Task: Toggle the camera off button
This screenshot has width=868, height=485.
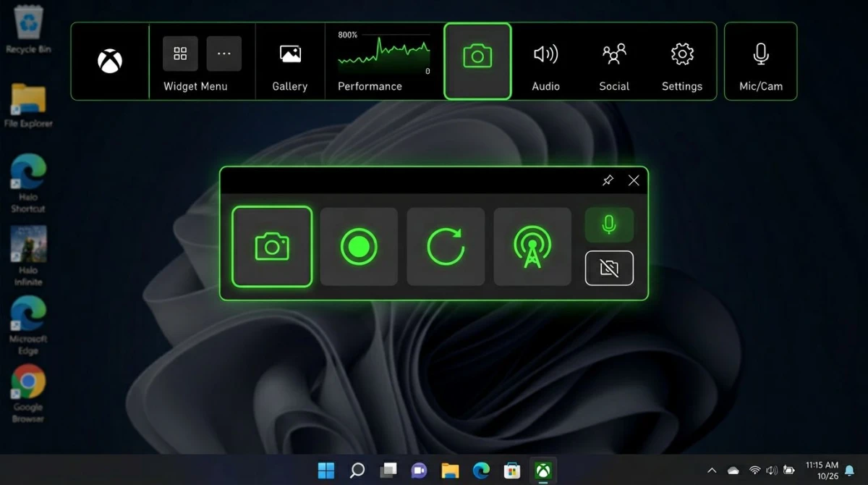Action: pos(609,269)
